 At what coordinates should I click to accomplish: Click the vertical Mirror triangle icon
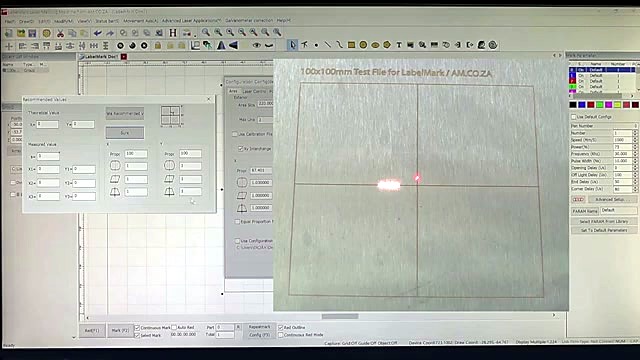[x=221, y=45]
